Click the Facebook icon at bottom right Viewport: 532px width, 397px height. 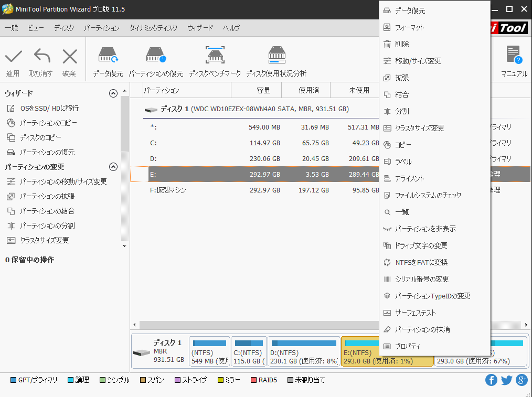coord(491,380)
